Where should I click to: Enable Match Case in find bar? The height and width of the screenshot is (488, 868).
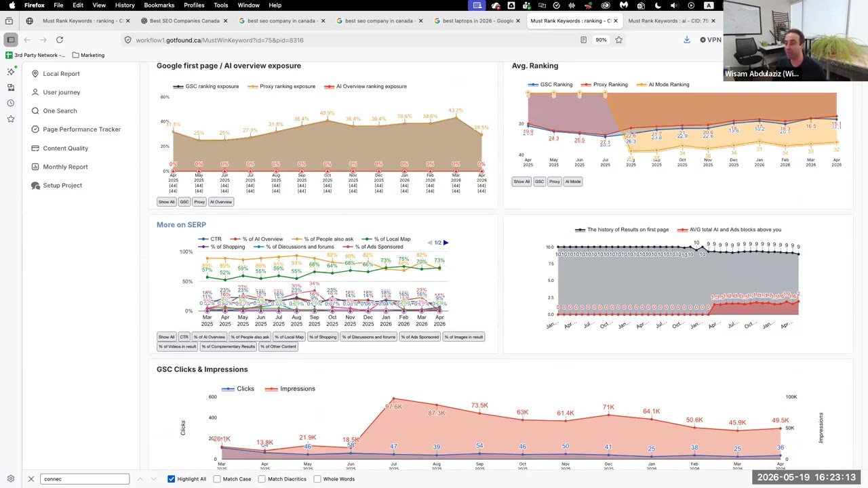[217, 479]
